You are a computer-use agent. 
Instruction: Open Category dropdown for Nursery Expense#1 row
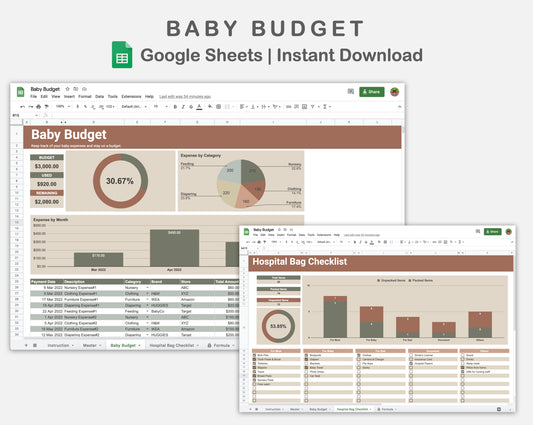coord(148,288)
